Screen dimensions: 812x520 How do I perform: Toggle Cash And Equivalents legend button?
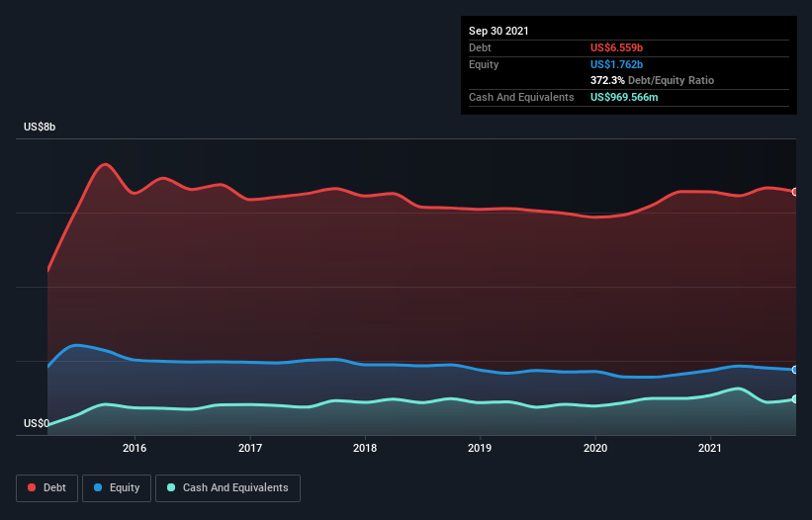[227, 488]
